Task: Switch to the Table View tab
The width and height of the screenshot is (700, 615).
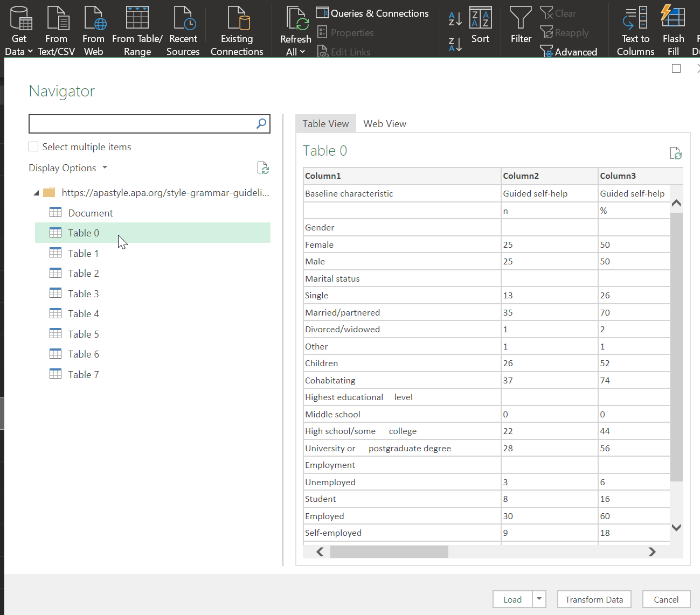Action: point(325,123)
